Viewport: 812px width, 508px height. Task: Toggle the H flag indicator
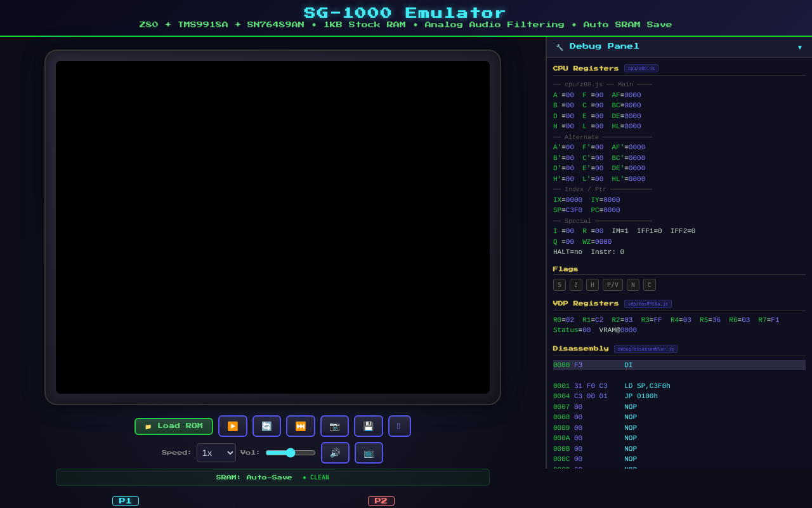tap(593, 285)
